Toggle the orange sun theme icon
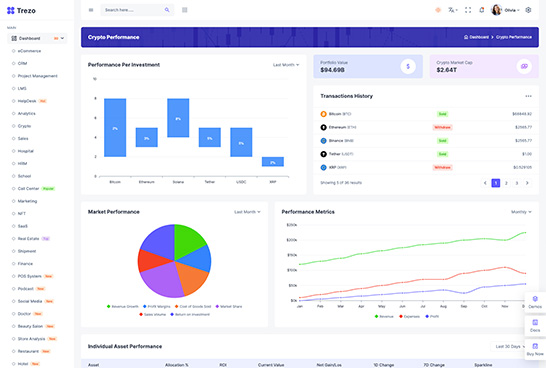Viewport: 546px width, 368px height. (438, 10)
